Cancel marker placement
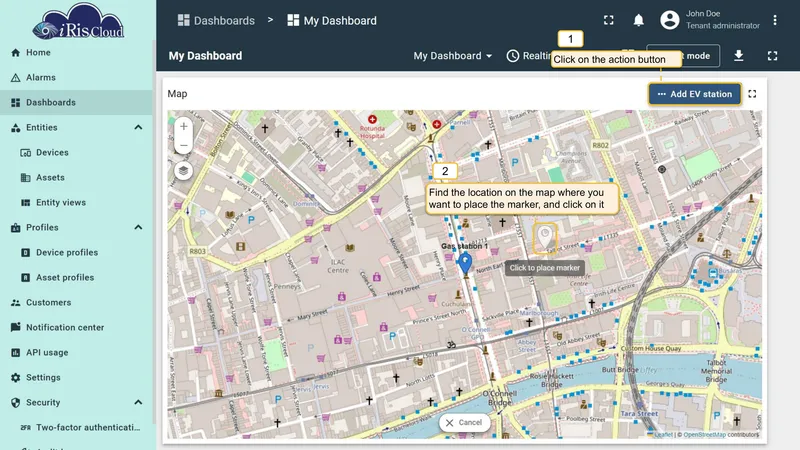800x450 pixels. (464, 422)
